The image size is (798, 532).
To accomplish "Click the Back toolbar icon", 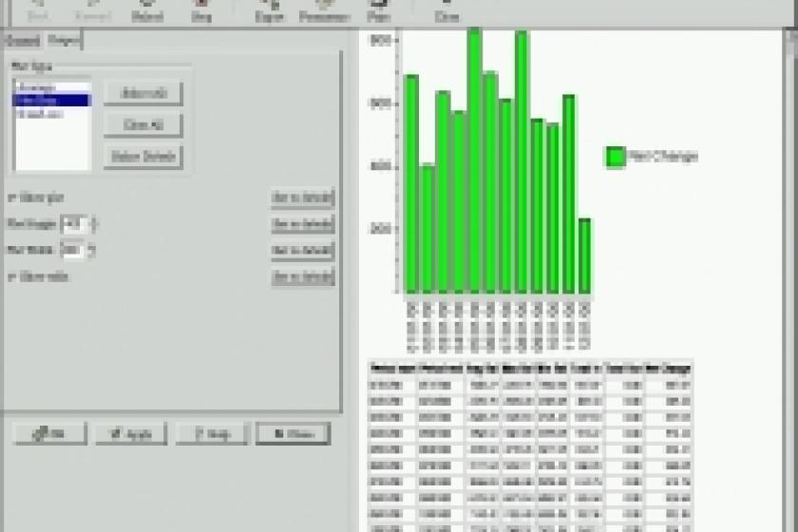I will click(38, 10).
